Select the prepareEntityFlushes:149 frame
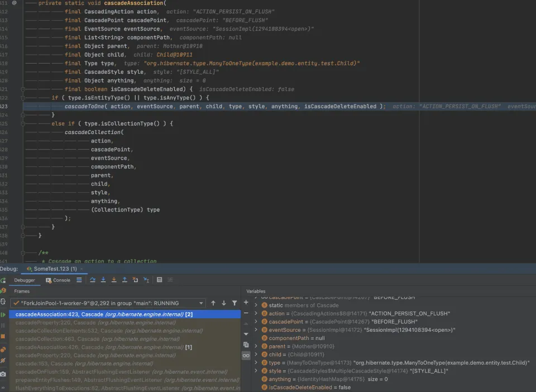The width and height of the screenshot is (536, 392). 125,380
